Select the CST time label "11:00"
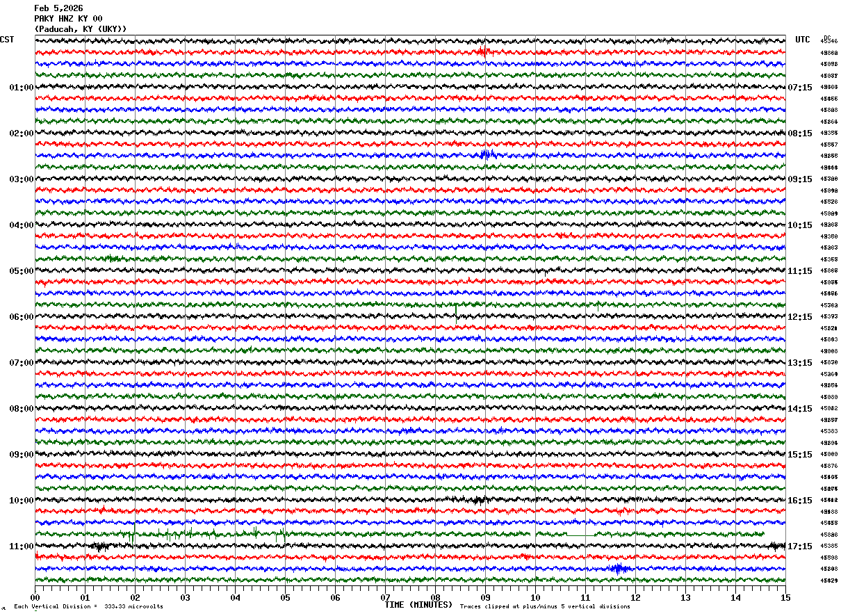Viewport: 841px width, 616px height. 22,546
